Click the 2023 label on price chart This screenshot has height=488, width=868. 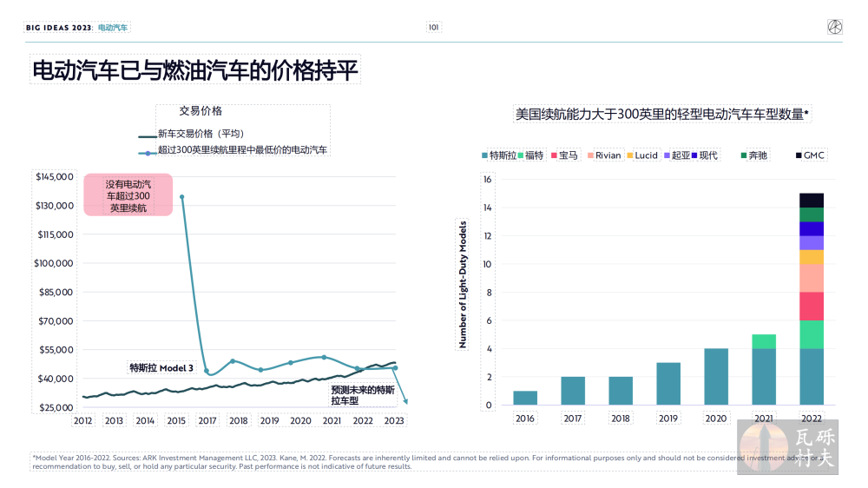[394, 420]
